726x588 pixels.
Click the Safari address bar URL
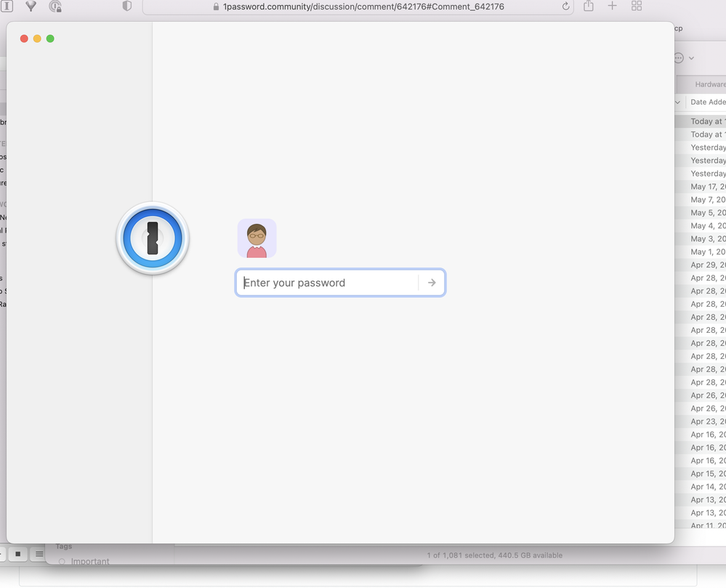pyautogui.click(x=363, y=7)
